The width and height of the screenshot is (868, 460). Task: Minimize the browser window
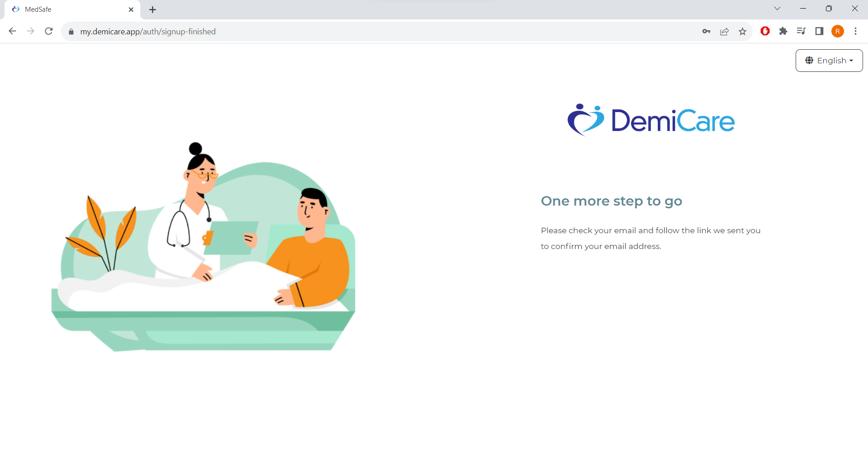pyautogui.click(x=803, y=9)
